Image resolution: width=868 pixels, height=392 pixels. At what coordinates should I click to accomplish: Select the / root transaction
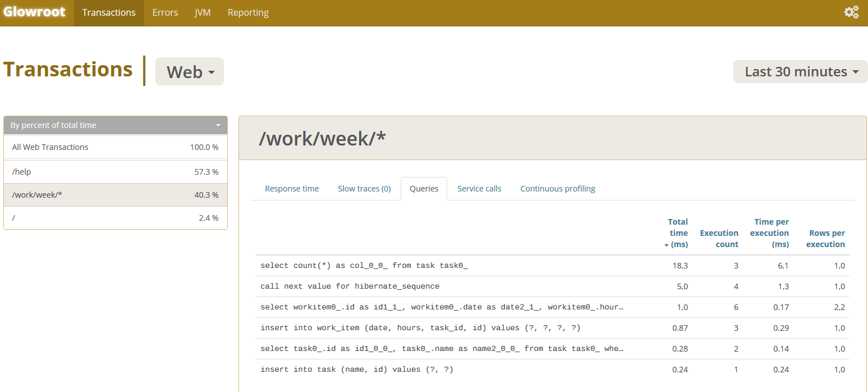(116, 218)
